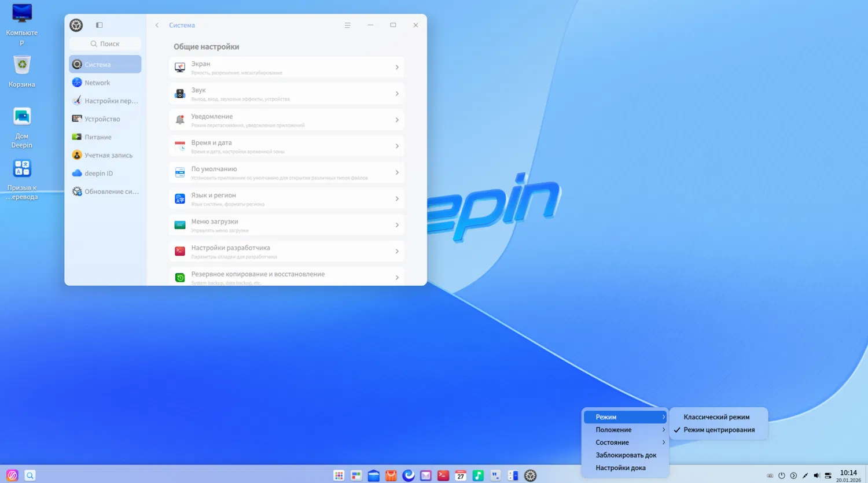Expand the Меню загрузки row chevron

[x=397, y=225]
